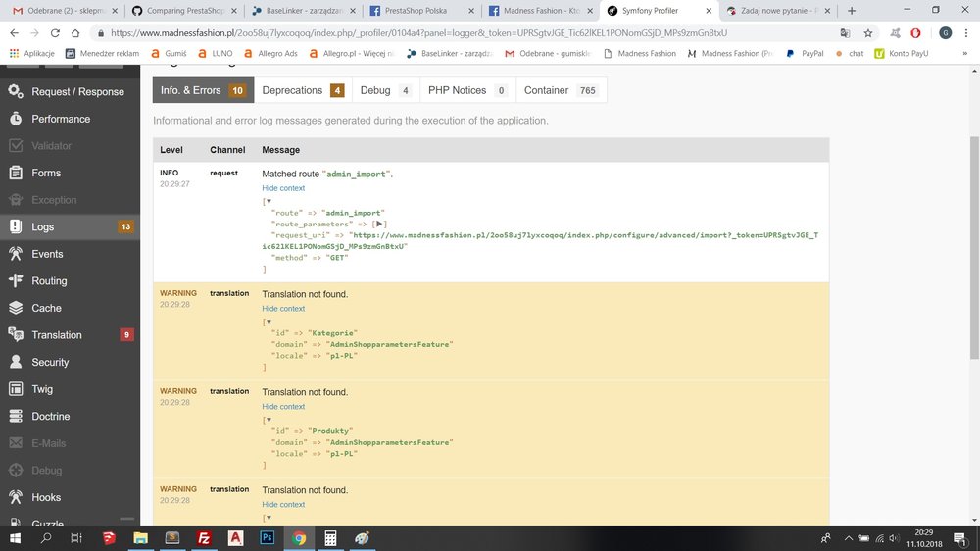Open the Windows Start menu
The height and width of the screenshot is (551, 980).
pyautogui.click(x=15, y=538)
